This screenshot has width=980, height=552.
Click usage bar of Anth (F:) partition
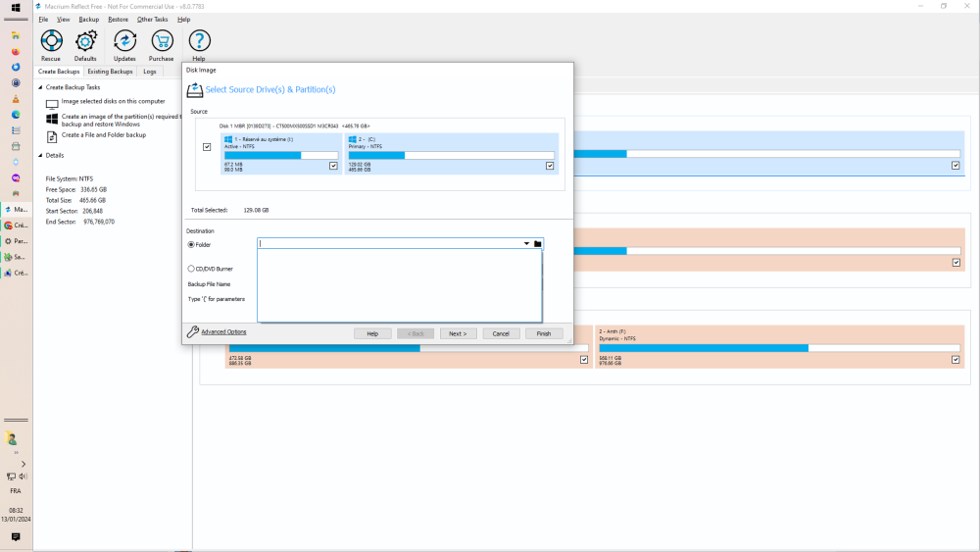tap(779, 348)
